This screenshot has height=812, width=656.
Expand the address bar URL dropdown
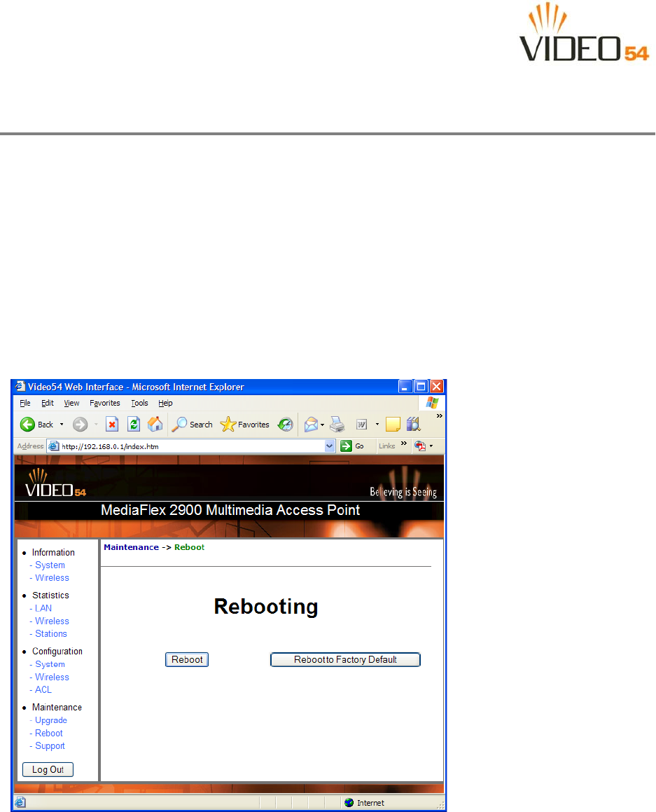point(330,446)
